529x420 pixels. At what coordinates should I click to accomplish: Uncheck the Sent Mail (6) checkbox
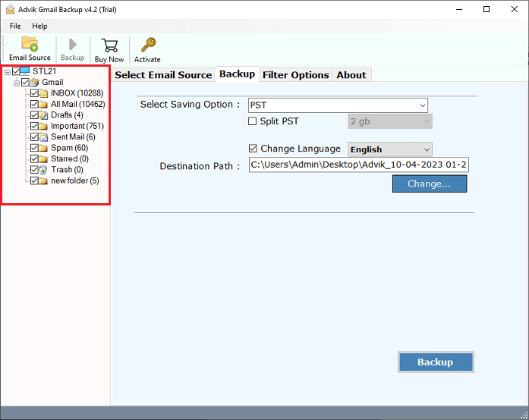coord(34,137)
